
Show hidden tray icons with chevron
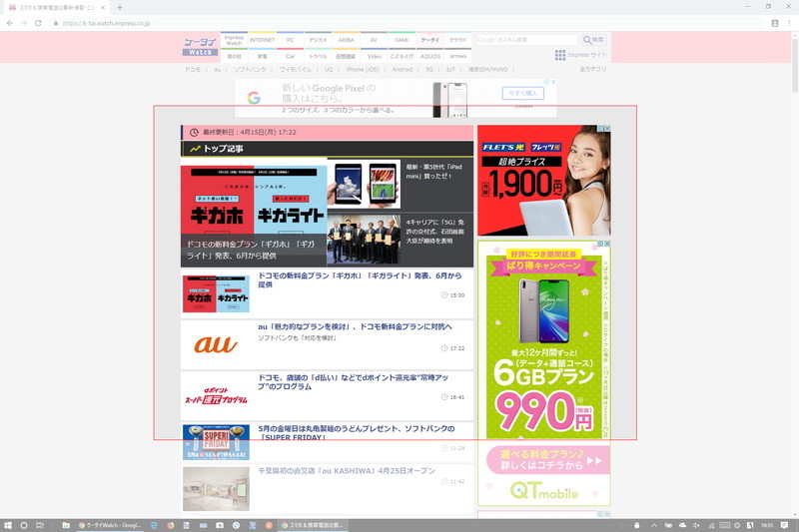(654, 525)
